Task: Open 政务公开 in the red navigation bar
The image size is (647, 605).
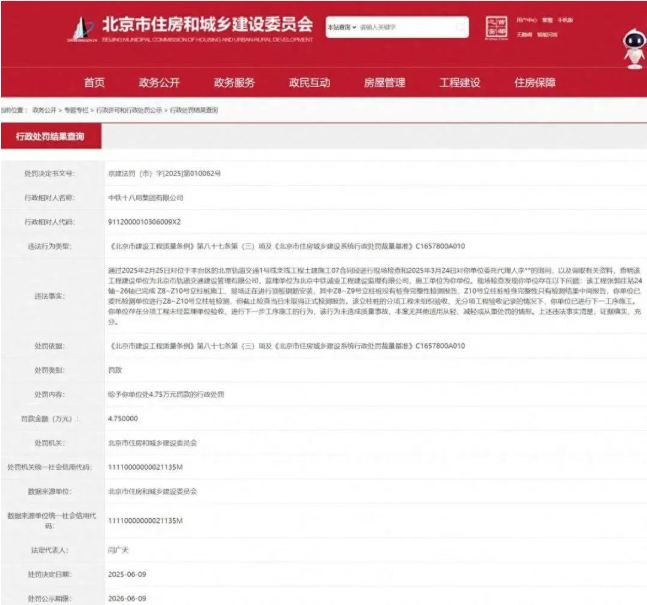Action: pyautogui.click(x=159, y=82)
